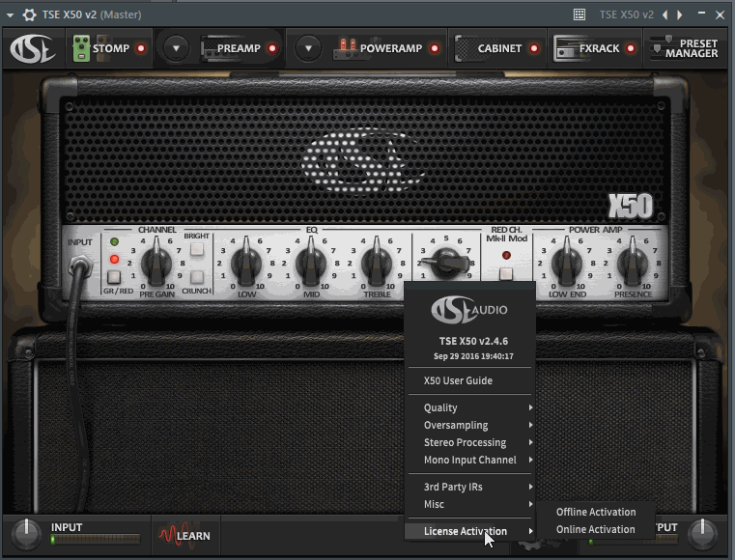Expand the Misc submenu

pos(469,504)
